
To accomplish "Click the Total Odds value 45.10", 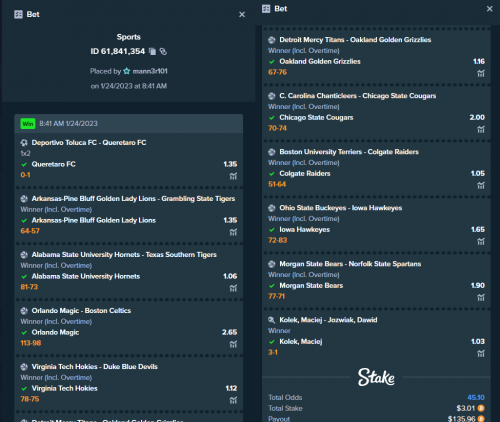I will point(476,397).
